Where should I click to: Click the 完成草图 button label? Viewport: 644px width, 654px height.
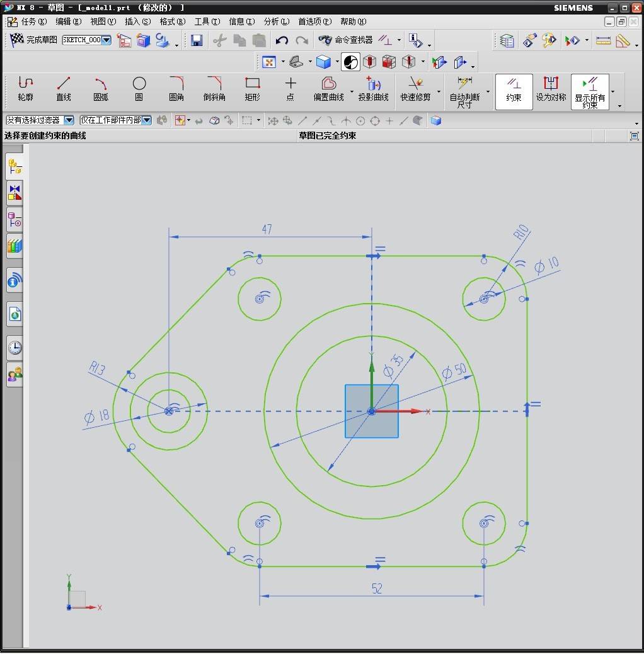(42, 40)
